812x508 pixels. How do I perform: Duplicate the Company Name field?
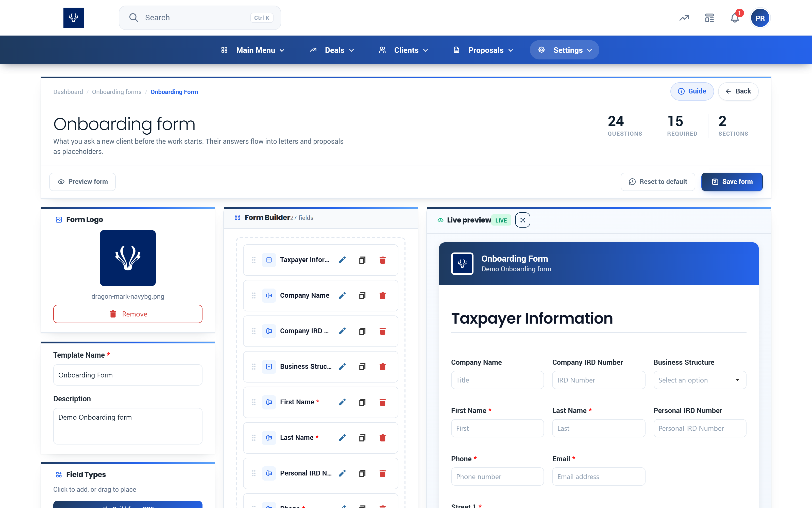pyautogui.click(x=362, y=296)
